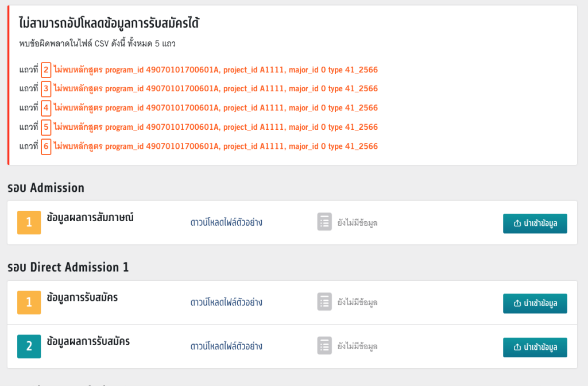Download sample file for ข้อมูลผลการรับสมัคร
The width and height of the screenshot is (588, 386).
click(226, 346)
